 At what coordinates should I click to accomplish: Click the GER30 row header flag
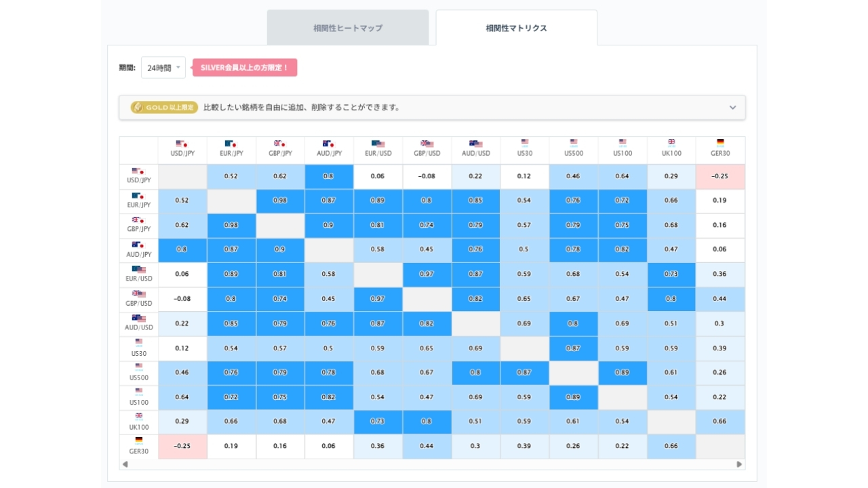click(139, 440)
